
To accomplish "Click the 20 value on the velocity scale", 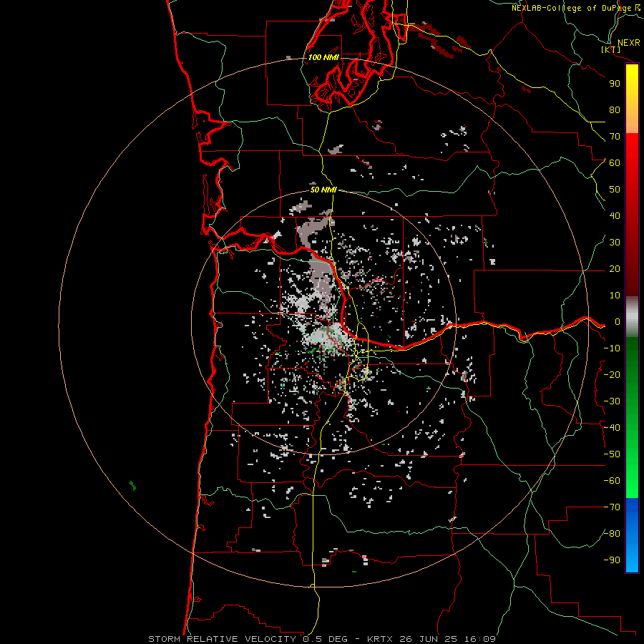I will click(615, 268).
